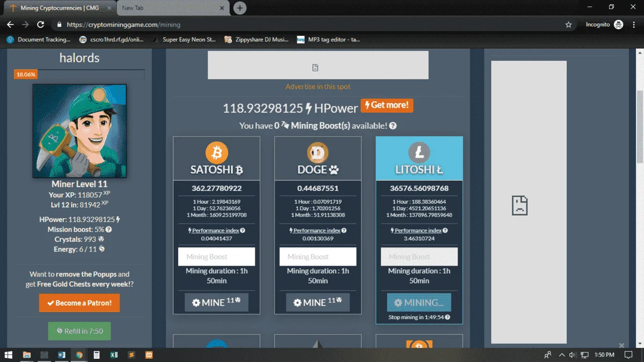This screenshot has width=644, height=362.
Task: Click the SATOSHI balance 362.27780922
Action: (217, 188)
